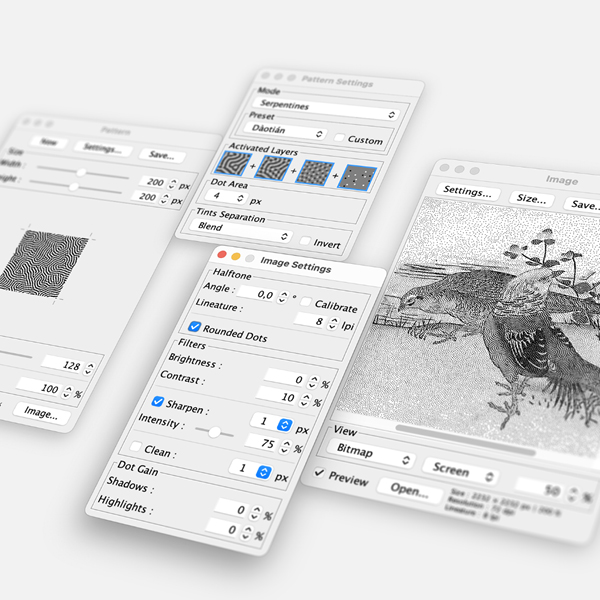Screen dimensions: 600x600
Task: Click the Angle value field
Action: pos(256,294)
